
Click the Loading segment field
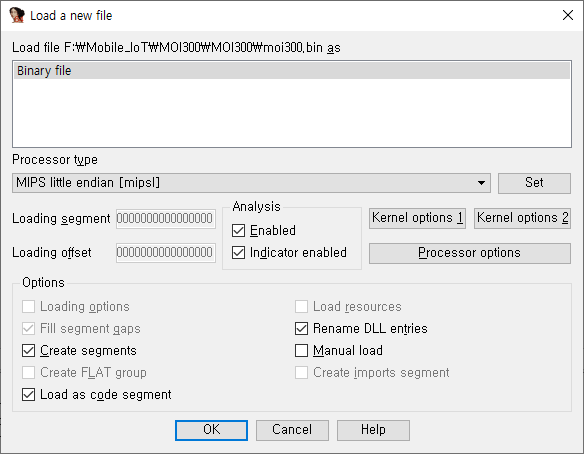tap(166, 218)
